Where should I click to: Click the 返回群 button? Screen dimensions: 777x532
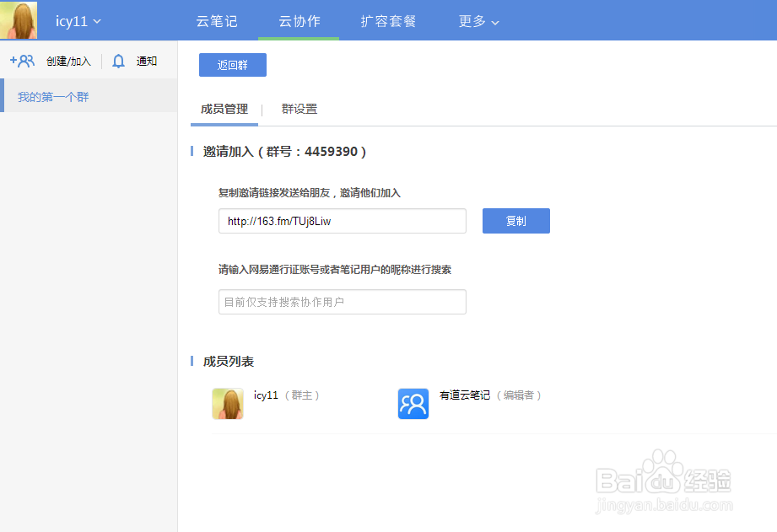coord(232,64)
